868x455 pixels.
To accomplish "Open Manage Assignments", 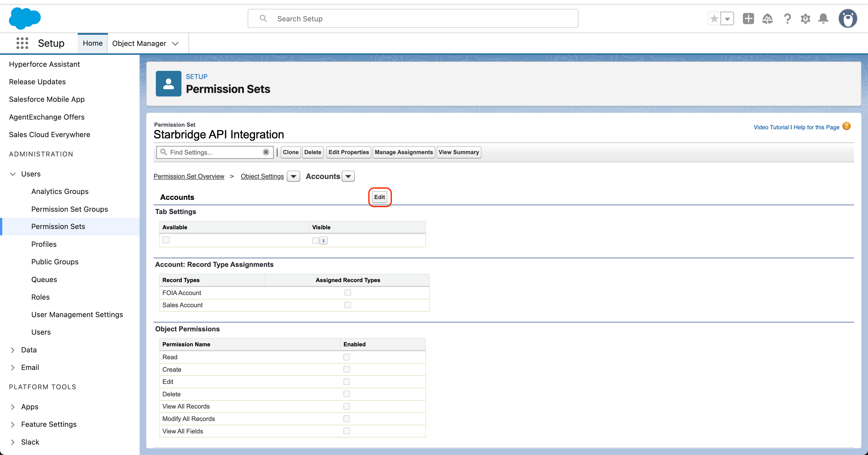I will (x=403, y=152).
